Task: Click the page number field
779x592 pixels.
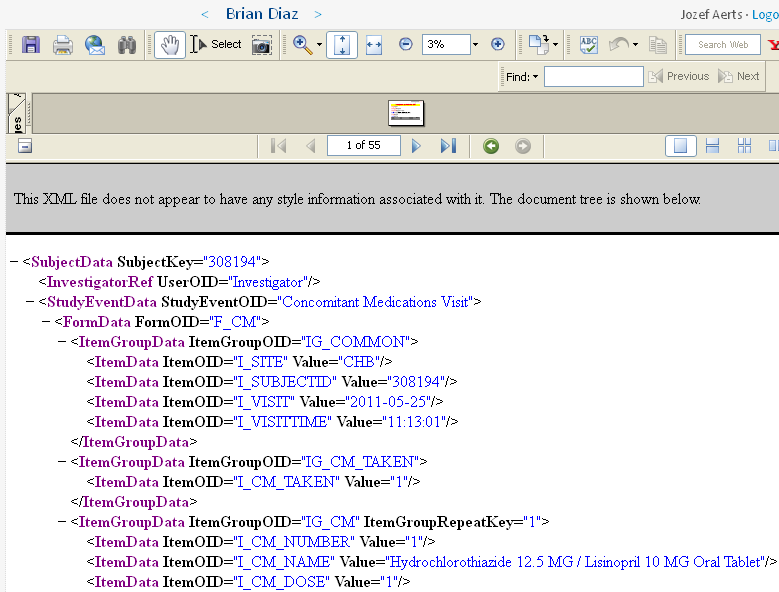Action: (364, 146)
